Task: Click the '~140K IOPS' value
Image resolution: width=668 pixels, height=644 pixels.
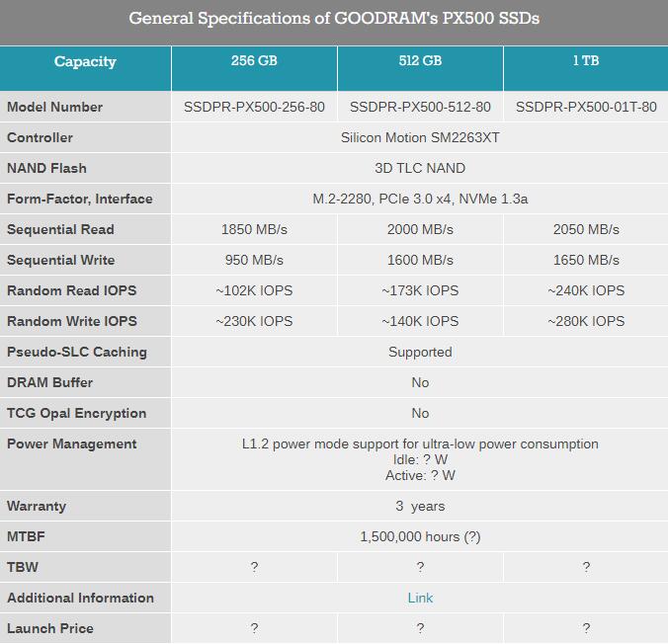Action: (420, 322)
